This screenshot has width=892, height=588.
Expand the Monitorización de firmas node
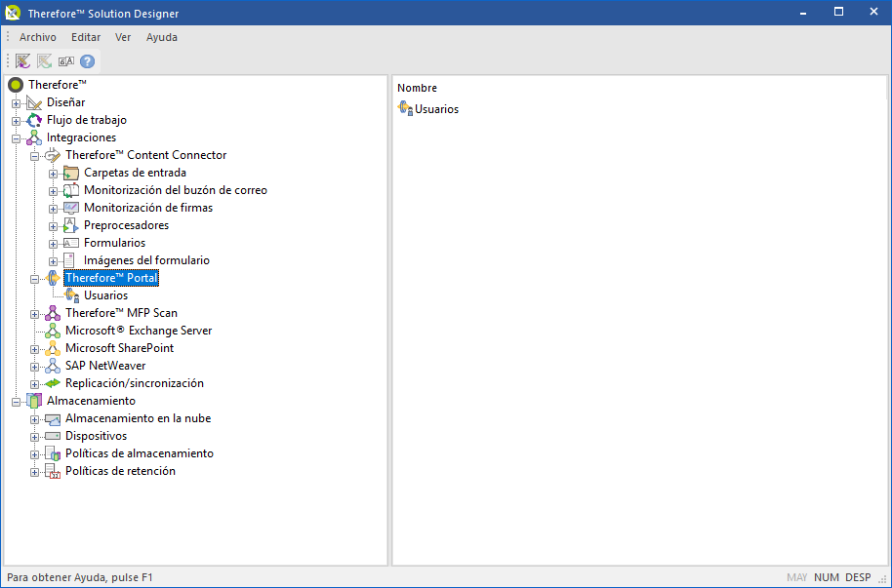[x=53, y=210]
